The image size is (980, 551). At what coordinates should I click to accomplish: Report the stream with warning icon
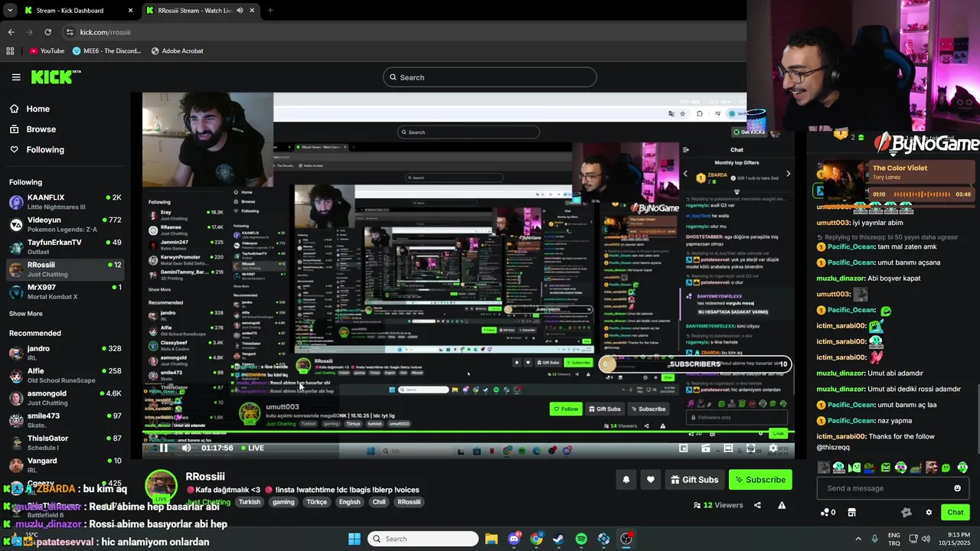pos(782,505)
